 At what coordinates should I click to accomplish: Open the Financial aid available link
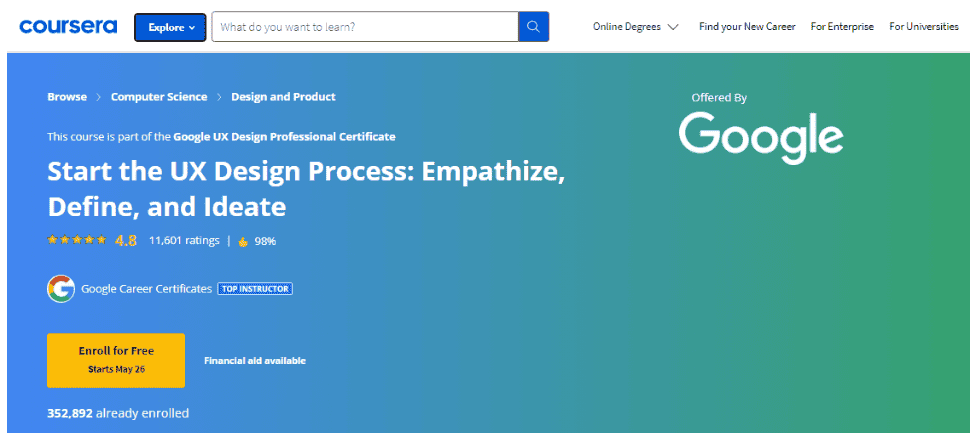click(255, 360)
